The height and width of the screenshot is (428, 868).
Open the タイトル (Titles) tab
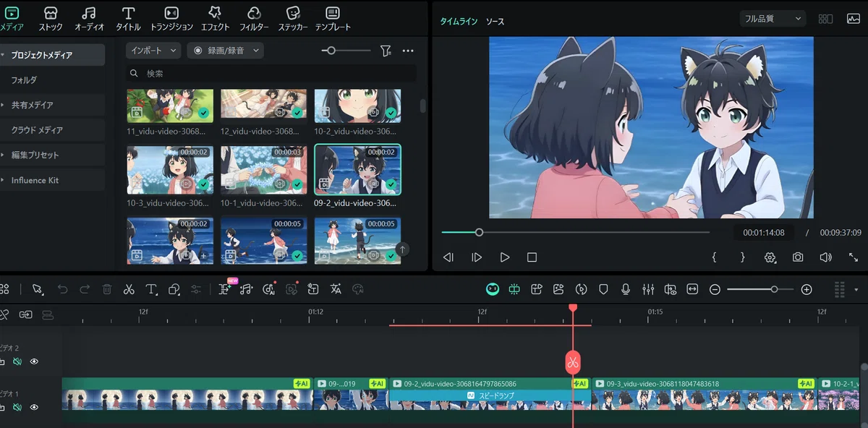click(x=128, y=19)
